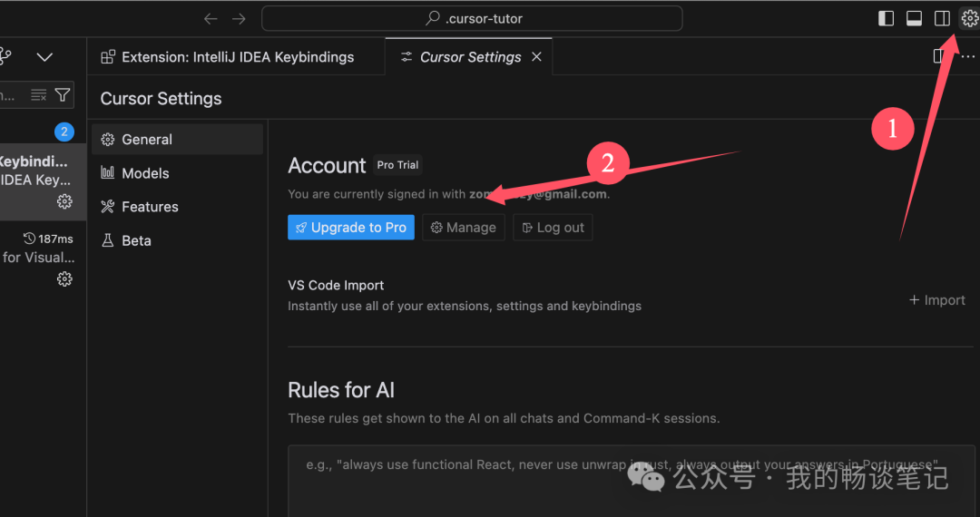Toggle the bottom panel layout icon

tap(914, 19)
